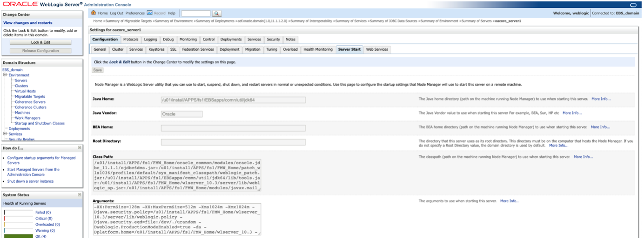The height and width of the screenshot is (240, 644).
Task: Open Configure startup arguments help link
Action: (x=41, y=160)
